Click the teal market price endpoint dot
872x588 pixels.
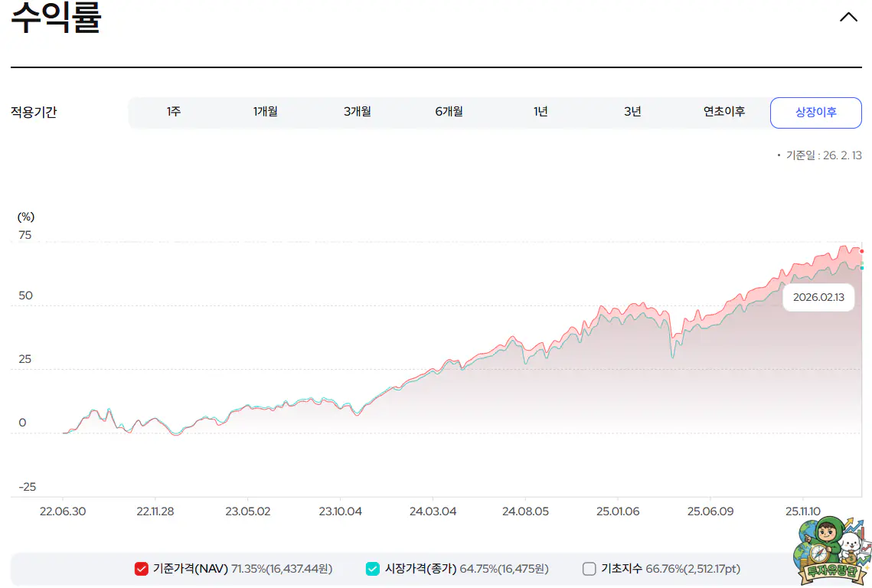click(862, 268)
